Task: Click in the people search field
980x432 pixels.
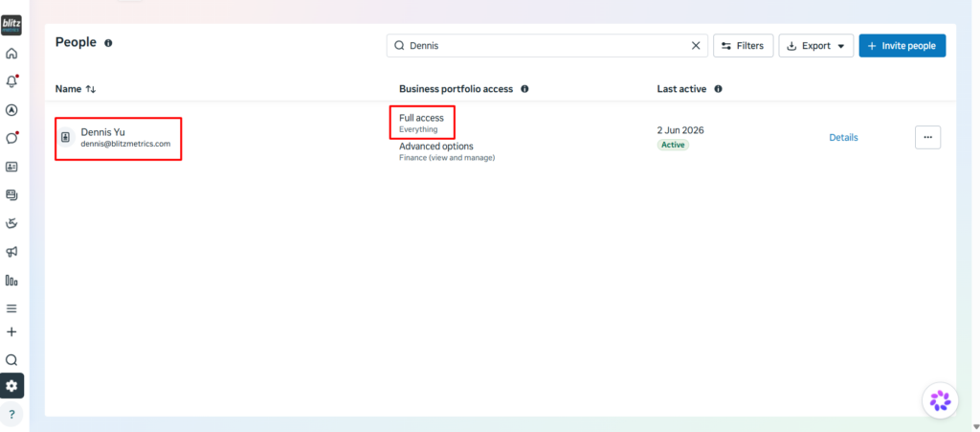Action: [x=546, y=46]
